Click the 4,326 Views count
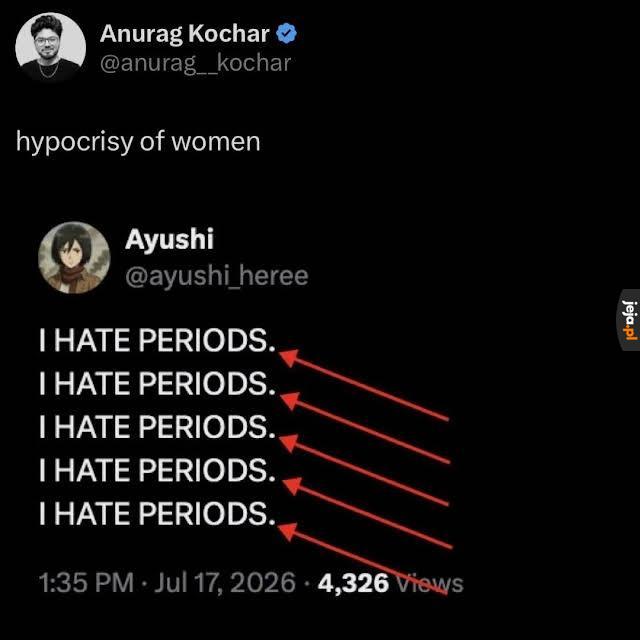 pyautogui.click(x=391, y=583)
